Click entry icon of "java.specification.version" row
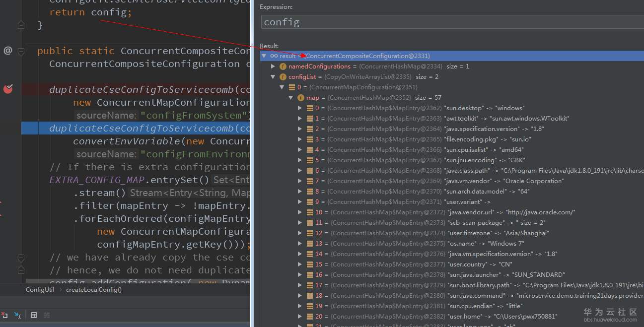Image resolution: width=644 pixels, height=327 pixels. [310, 129]
